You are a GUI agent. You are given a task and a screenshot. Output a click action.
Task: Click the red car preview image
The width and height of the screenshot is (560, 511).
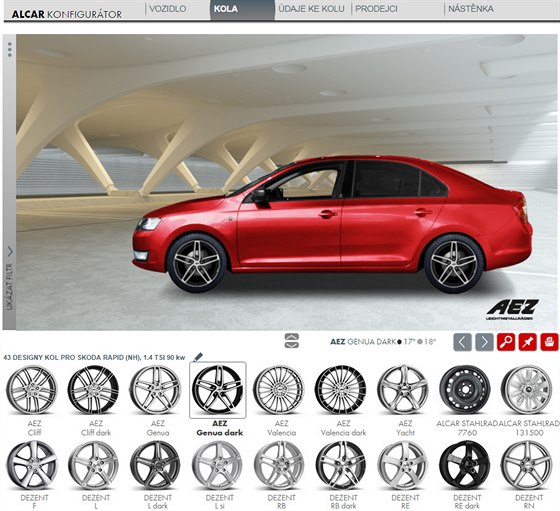tap(332, 225)
